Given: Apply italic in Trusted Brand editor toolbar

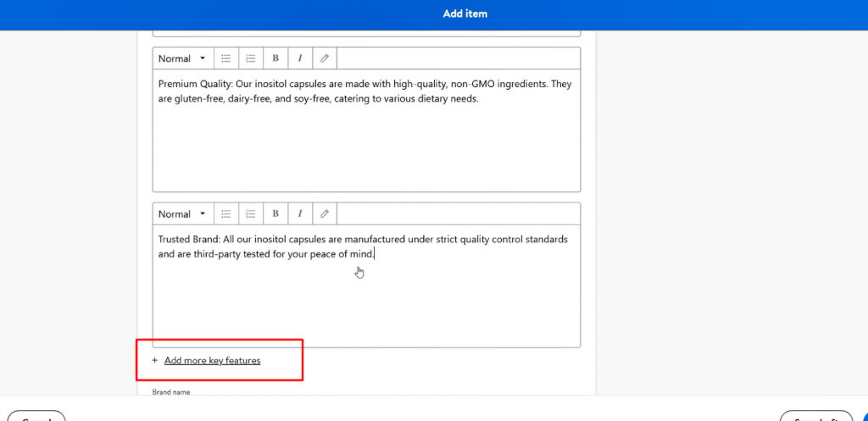Looking at the screenshot, I should click(x=300, y=214).
